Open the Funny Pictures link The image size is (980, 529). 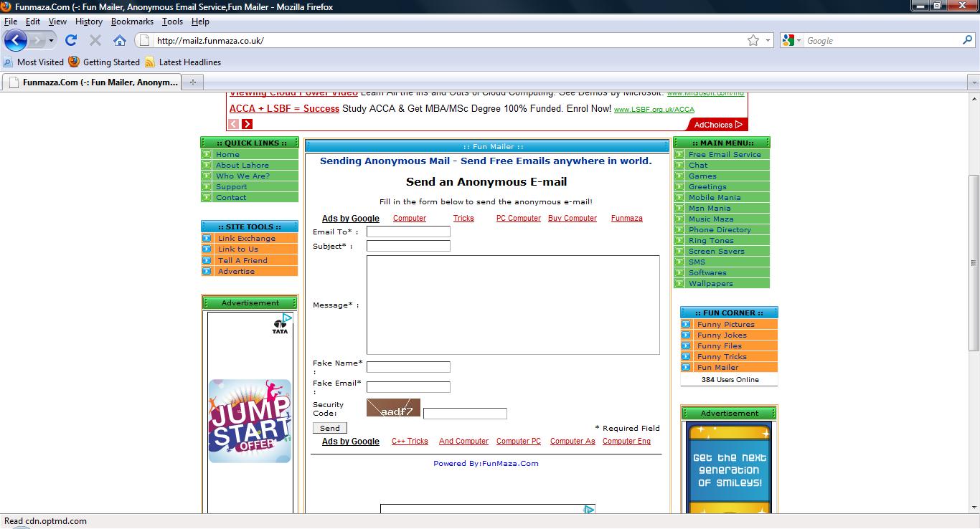click(725, 324)
